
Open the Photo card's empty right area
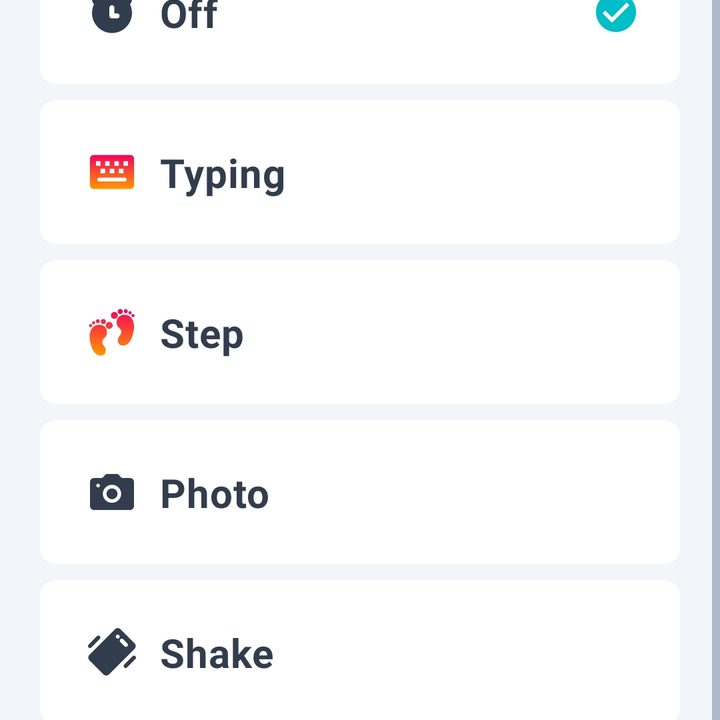pos(475,492)
